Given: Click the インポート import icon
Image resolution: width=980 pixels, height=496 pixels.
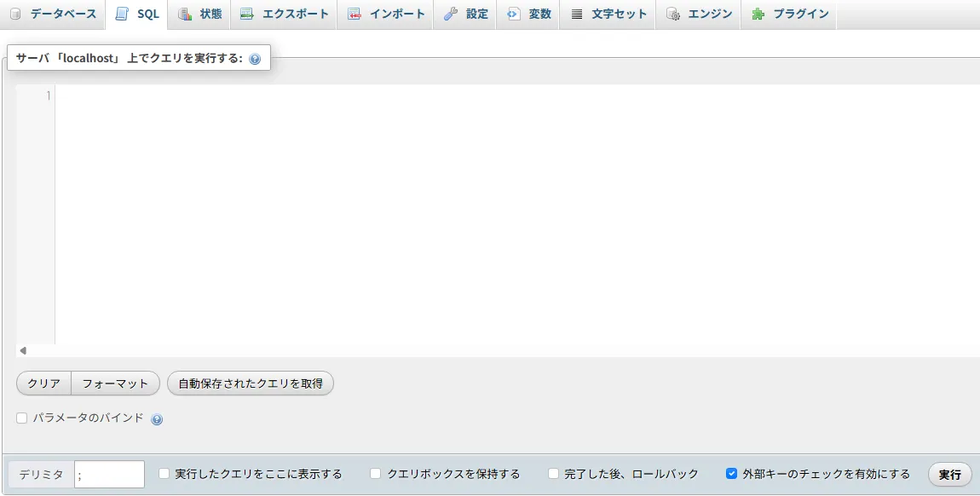Looking at the screenshot, I should [x=355, y=14].
